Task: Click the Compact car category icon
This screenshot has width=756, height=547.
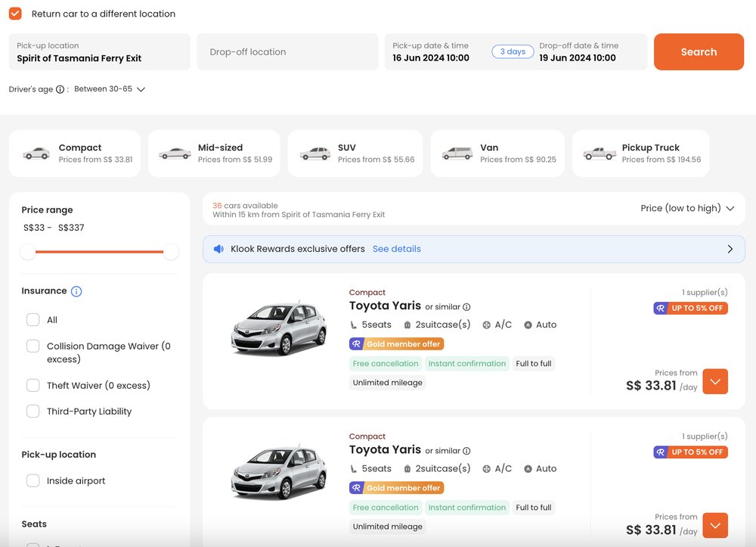Action: coord(36,153)
